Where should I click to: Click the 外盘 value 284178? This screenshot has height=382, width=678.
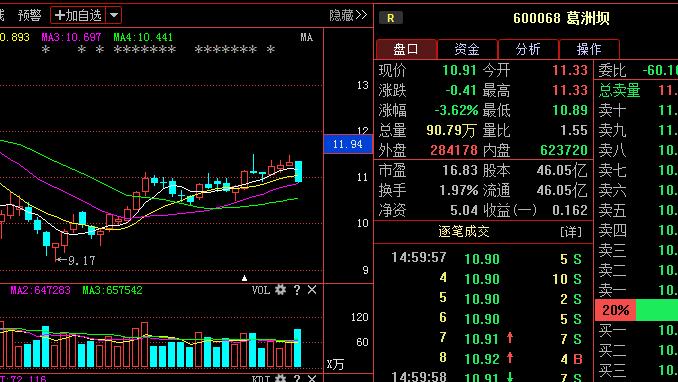pyautogui.click(x=454, y=150)
